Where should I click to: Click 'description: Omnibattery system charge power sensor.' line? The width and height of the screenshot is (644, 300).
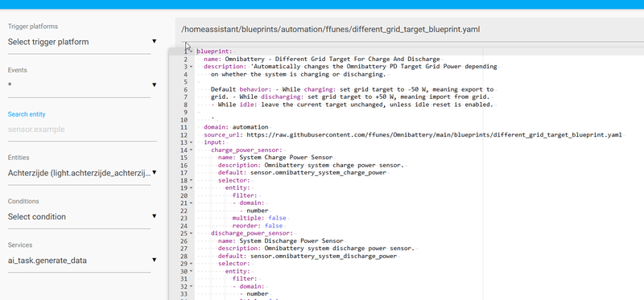click(x=312, y=166)
